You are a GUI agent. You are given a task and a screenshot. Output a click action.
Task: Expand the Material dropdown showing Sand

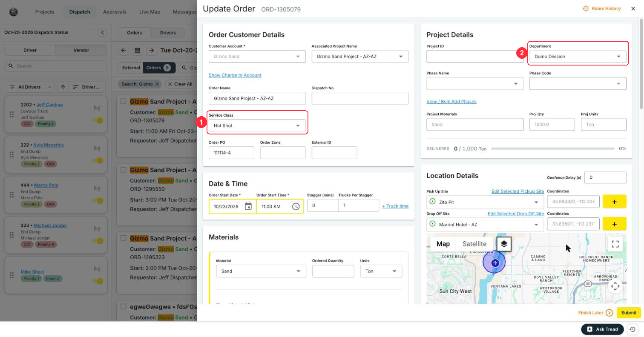click(261, 271)
